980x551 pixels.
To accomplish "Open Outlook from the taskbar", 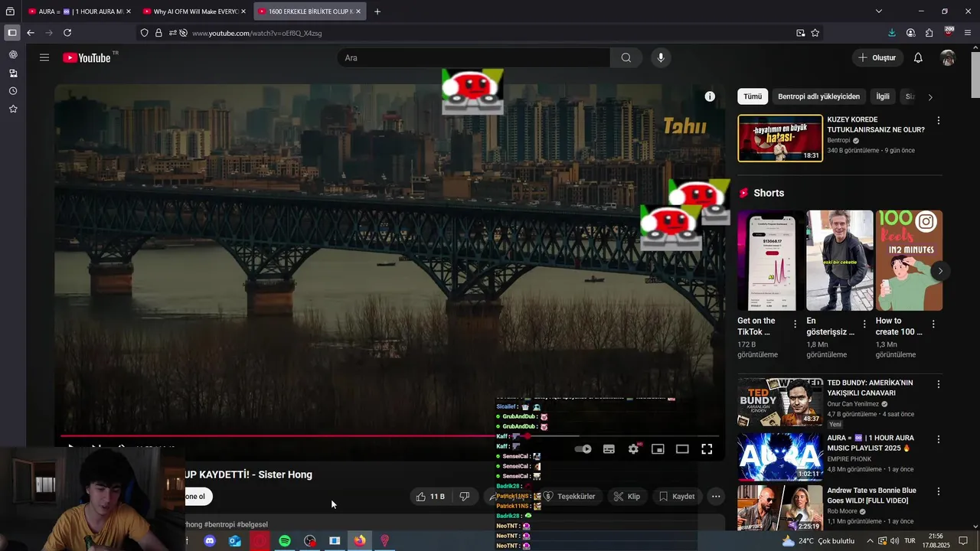I will click(x=235, y=541).
